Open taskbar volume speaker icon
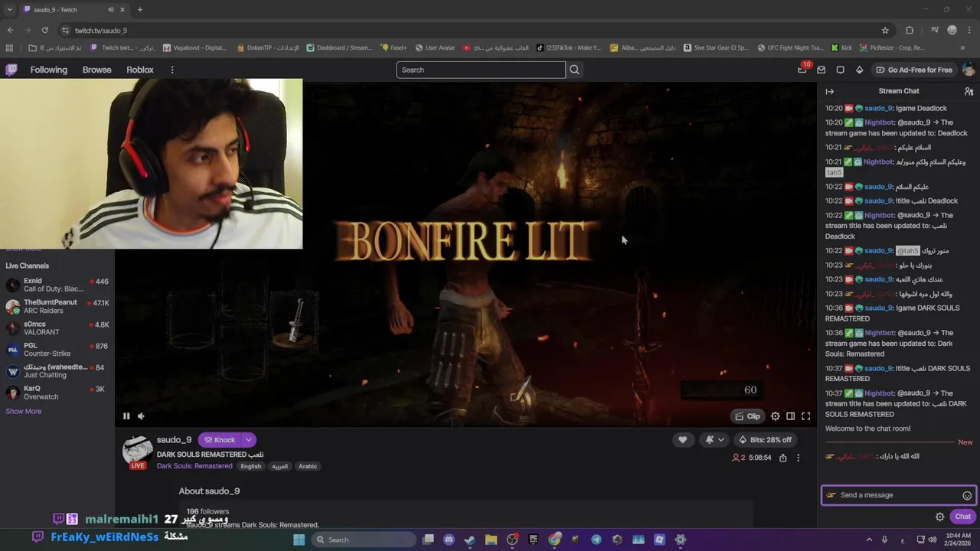 click(932, 540)
